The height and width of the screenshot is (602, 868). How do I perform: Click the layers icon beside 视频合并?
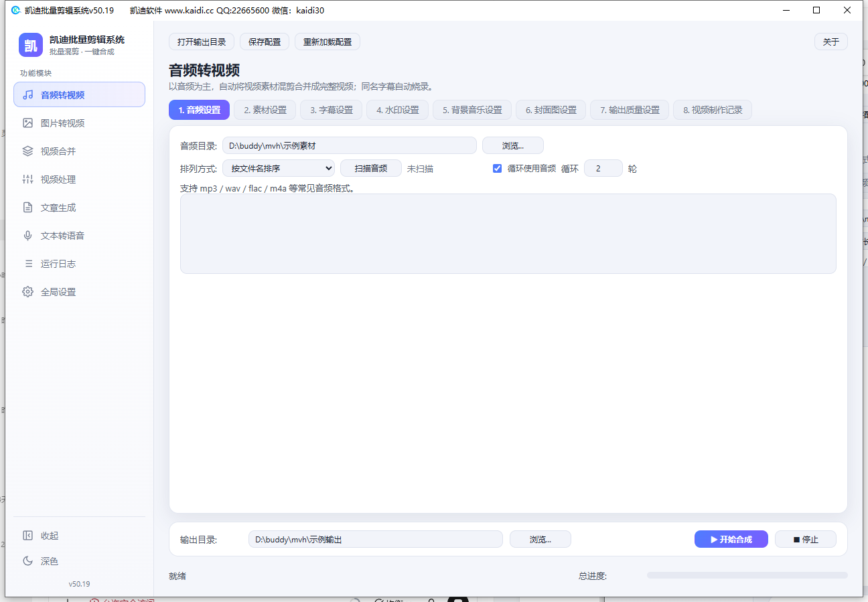coord(27,151)
